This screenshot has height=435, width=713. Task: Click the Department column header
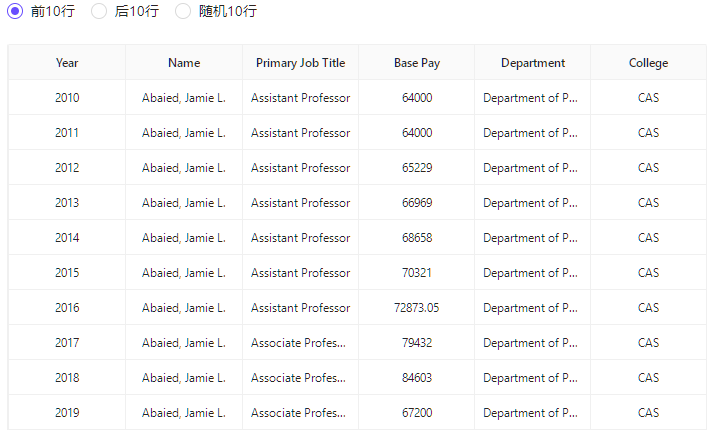pos(533,63)
